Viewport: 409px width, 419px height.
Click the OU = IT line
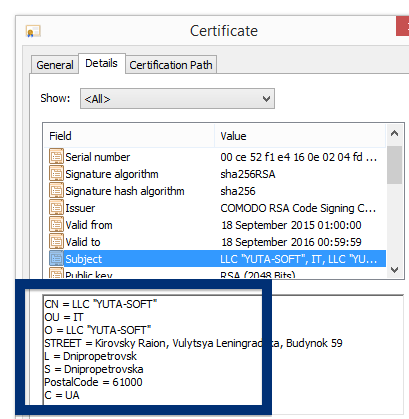(64, 317)
